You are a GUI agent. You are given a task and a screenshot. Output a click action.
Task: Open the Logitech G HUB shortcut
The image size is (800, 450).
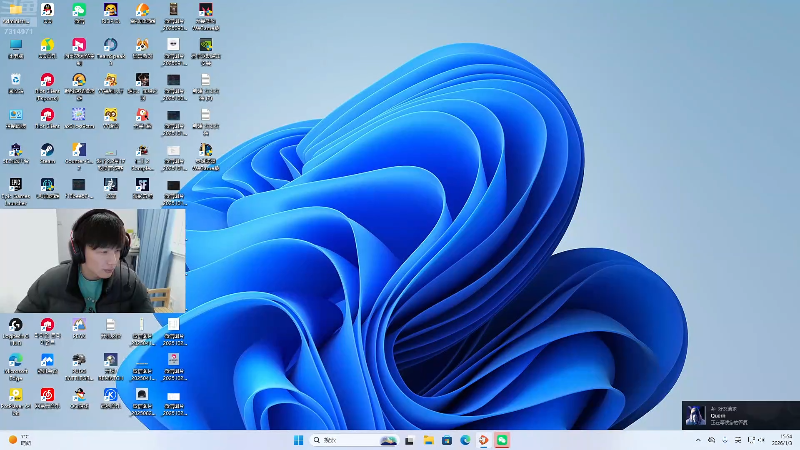pyautogui.click(x=16, y=326)
